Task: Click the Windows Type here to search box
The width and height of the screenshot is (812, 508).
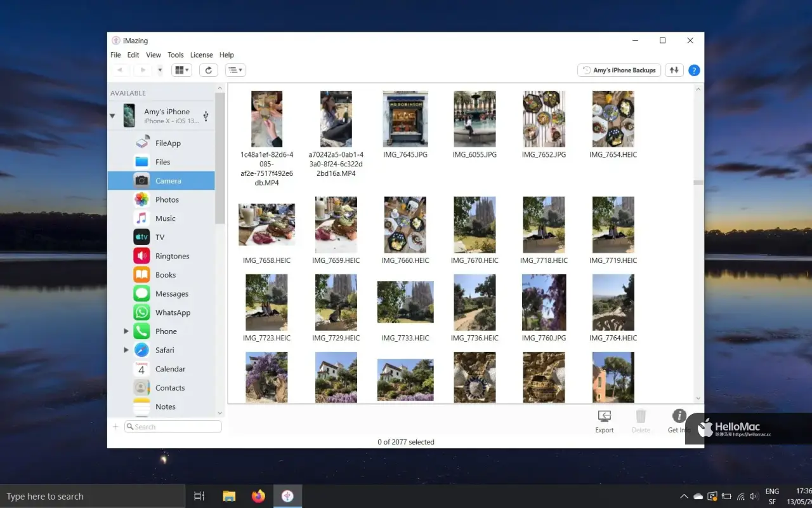Action: [x=93, y=497]
